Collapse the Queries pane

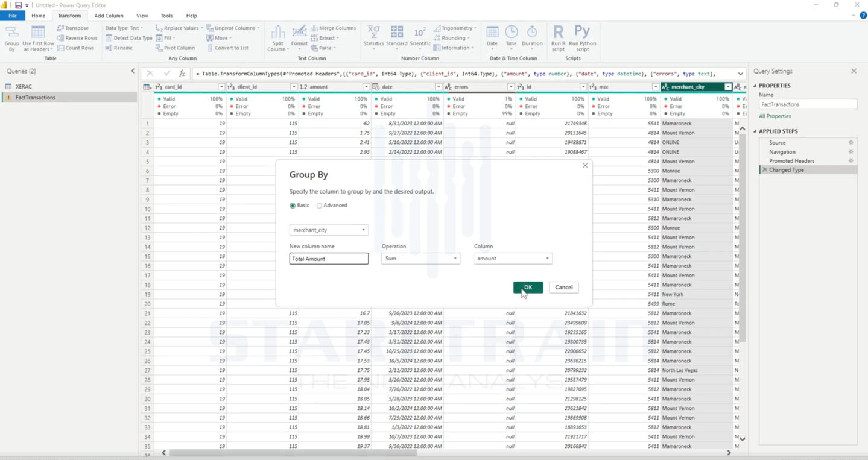(x=133, y=71)
